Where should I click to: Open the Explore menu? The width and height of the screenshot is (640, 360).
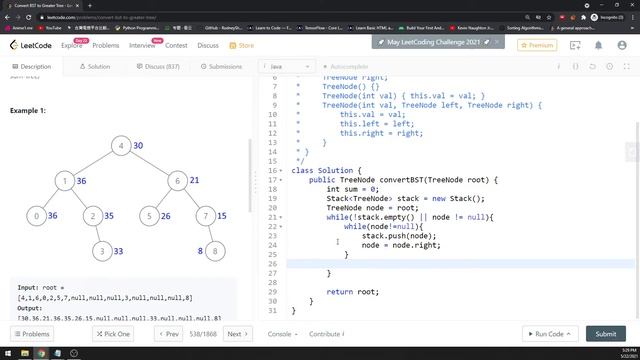click(71, 45)
